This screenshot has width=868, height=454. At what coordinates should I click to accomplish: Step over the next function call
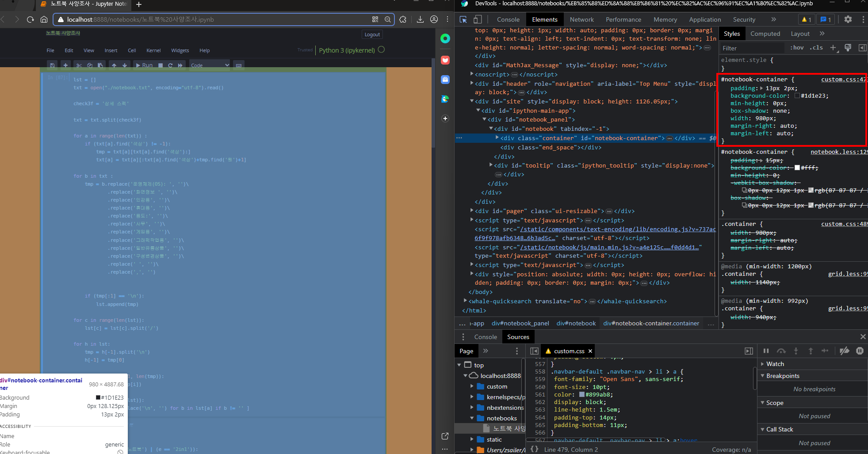[781, 351]
